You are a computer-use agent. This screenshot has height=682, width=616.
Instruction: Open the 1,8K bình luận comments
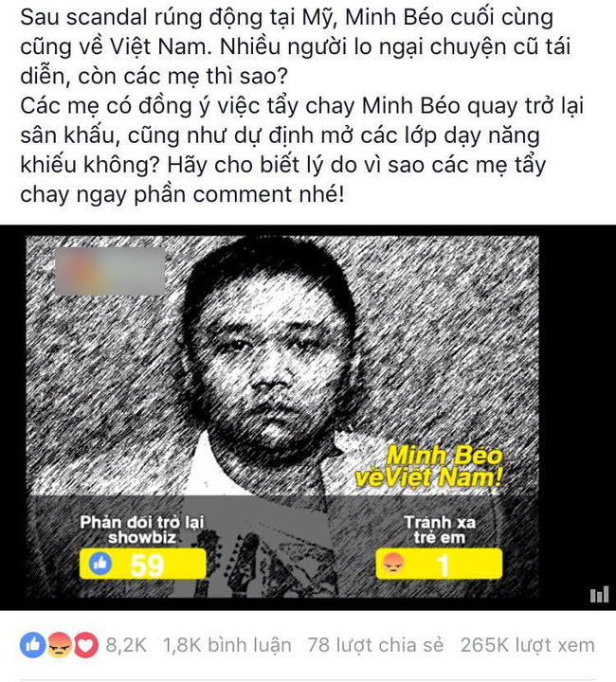pyautogui.click(x=227, y=645)
